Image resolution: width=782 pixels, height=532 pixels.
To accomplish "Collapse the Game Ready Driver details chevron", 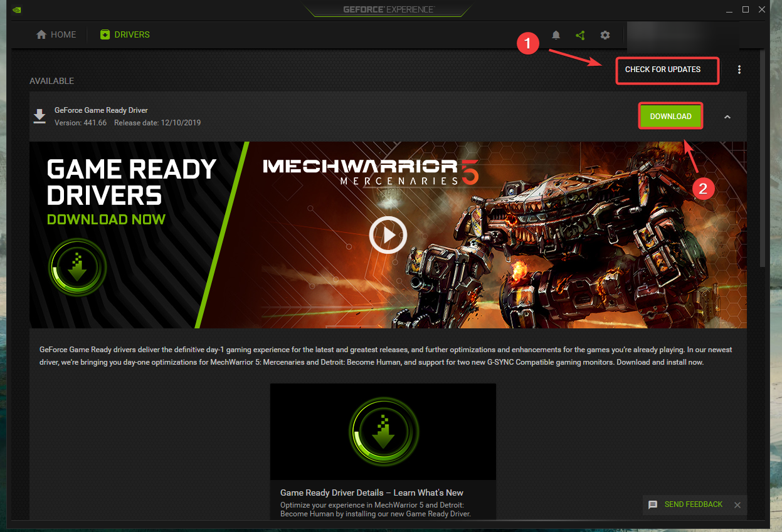I will pyautogui.click(x=727, y=117).
